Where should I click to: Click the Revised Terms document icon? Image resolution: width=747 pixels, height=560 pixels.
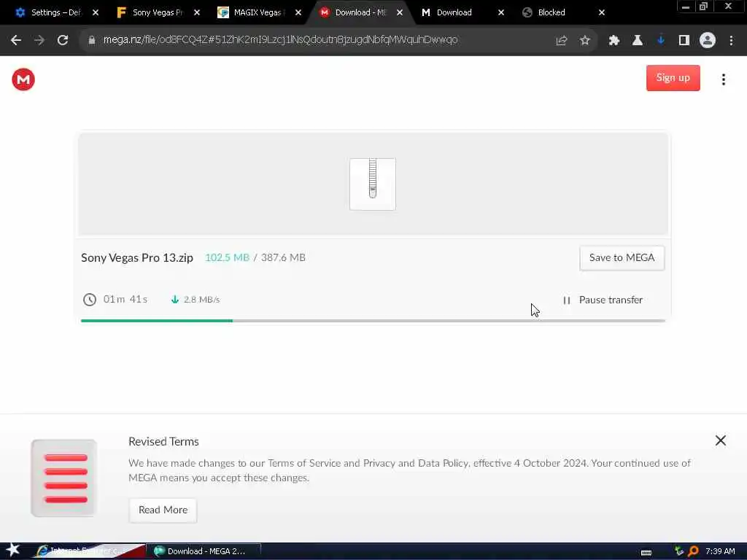pyautogui.click(x=64, y=478)
